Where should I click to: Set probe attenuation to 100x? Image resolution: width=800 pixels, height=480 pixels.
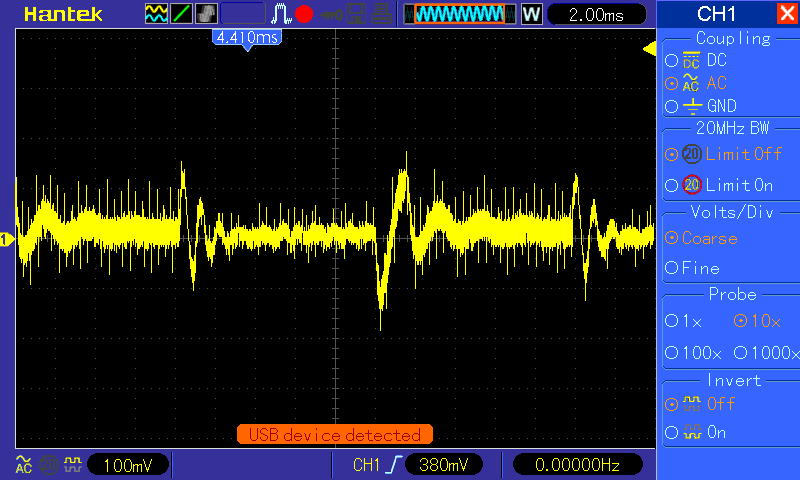[x=693, y=352]
